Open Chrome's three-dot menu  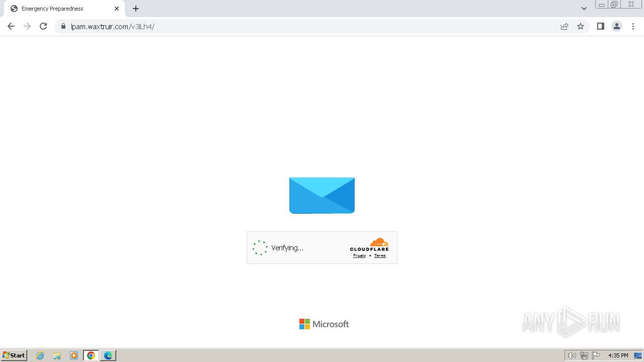(x=633, y=26)
